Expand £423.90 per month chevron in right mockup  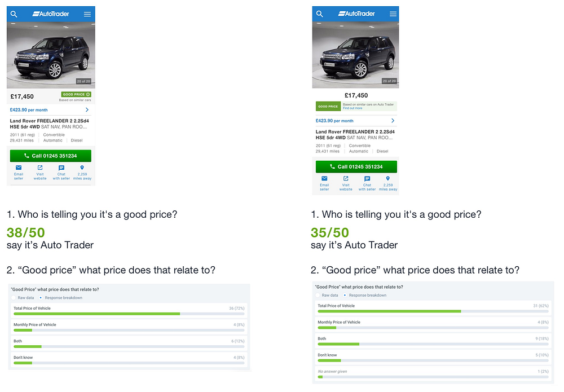coord(393,121)
